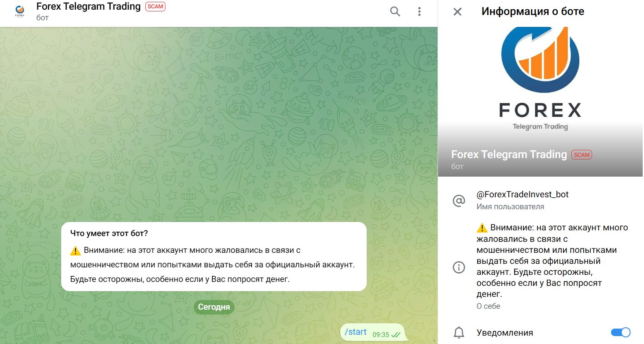644x344 pixels.
Task: Click the SCAM badge in chat header
Action: tap(155, 7)
